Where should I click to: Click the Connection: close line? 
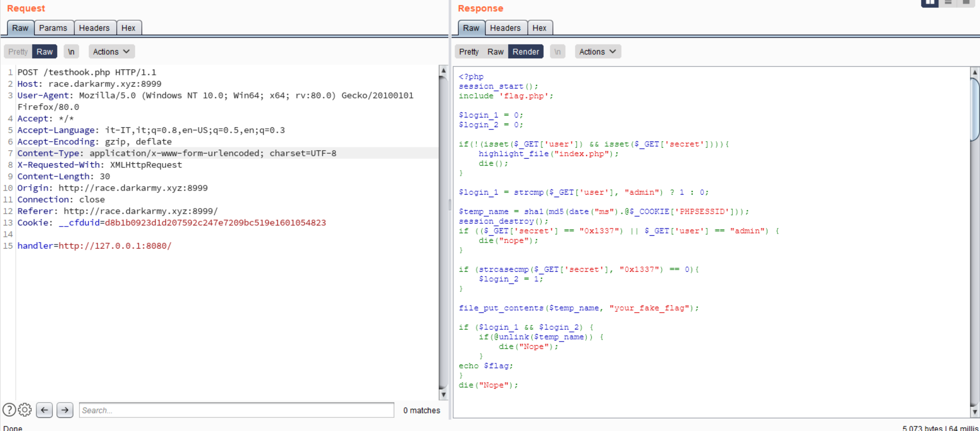(x=61, y=199)
